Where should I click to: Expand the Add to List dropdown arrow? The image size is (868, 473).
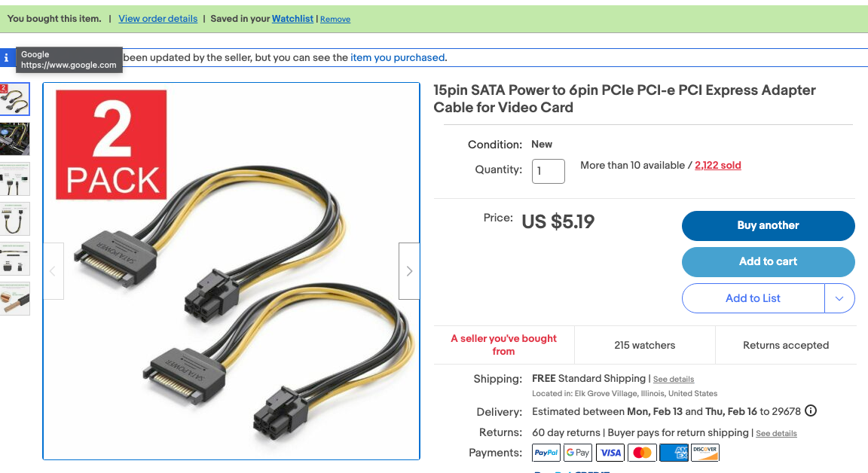coord(839,298)
